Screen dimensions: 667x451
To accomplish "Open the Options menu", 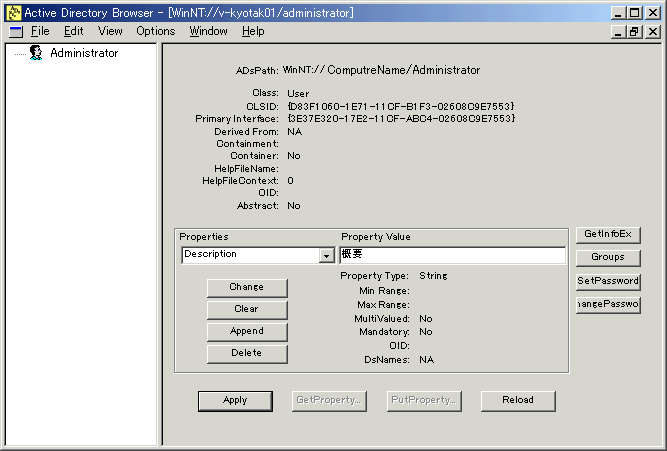I will [155, 31].
